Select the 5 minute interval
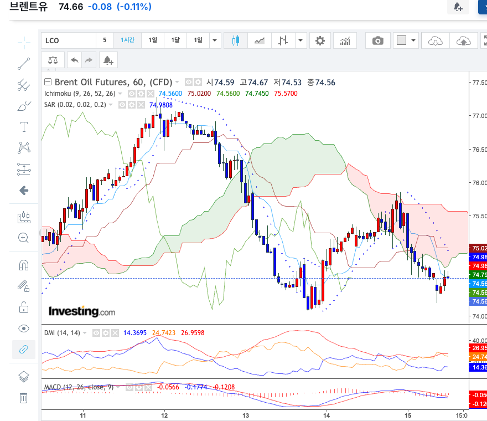This screenshot has height=421, width=487. tap(104, 40)
